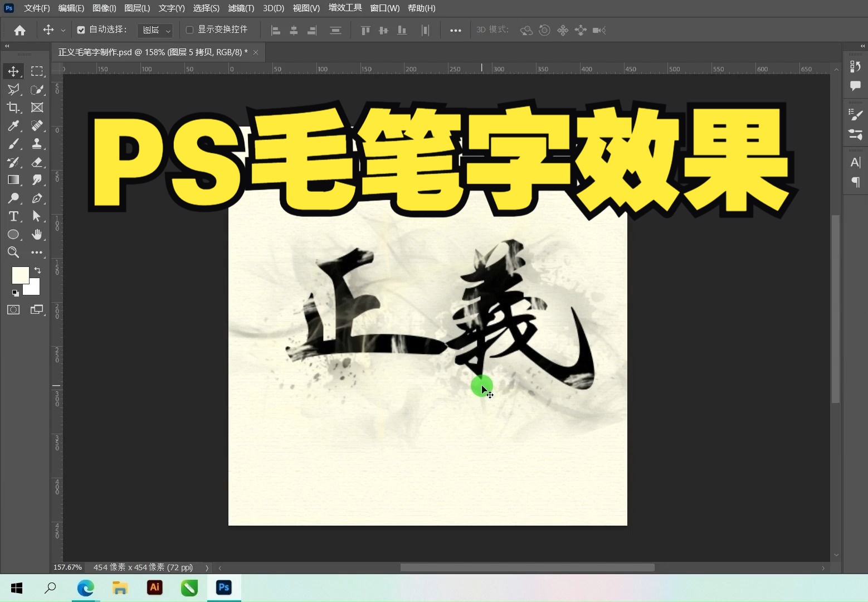Select the History Brush tool
Screen dimensions: 868x602
click(x=13, y=162)
